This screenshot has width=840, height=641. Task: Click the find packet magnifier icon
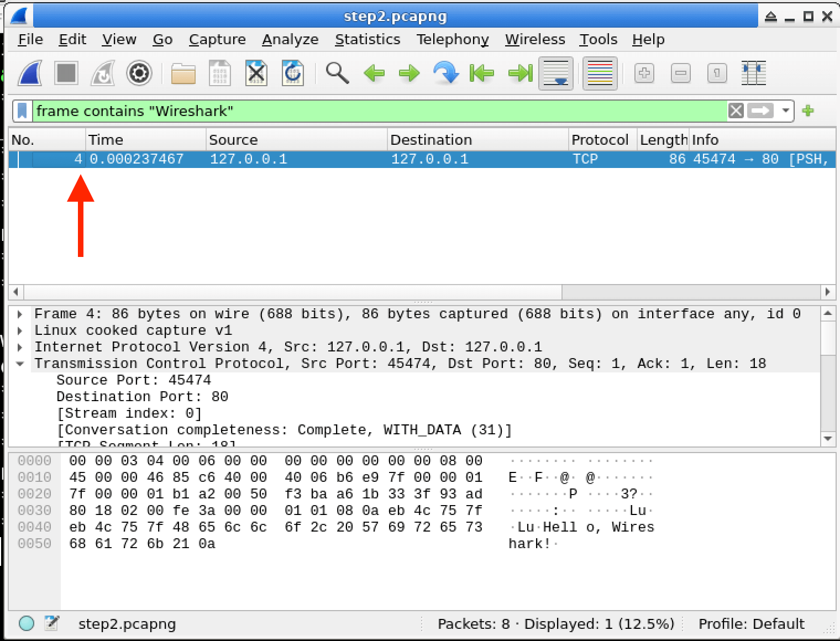pos(337,73)
